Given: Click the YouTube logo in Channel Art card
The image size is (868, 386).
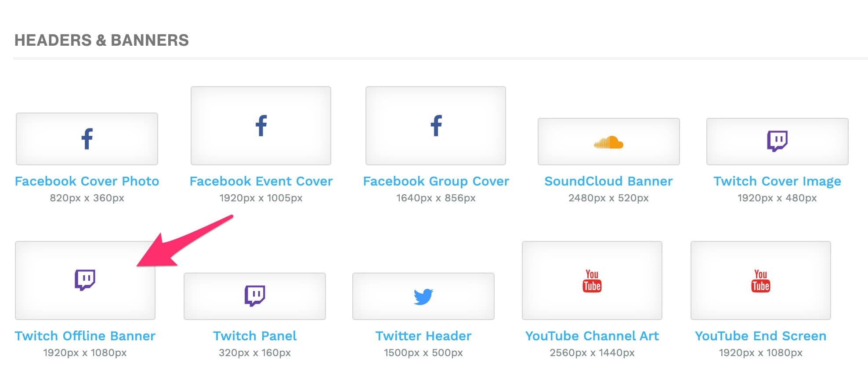Looking at the screenshot, I should [592, 281].
